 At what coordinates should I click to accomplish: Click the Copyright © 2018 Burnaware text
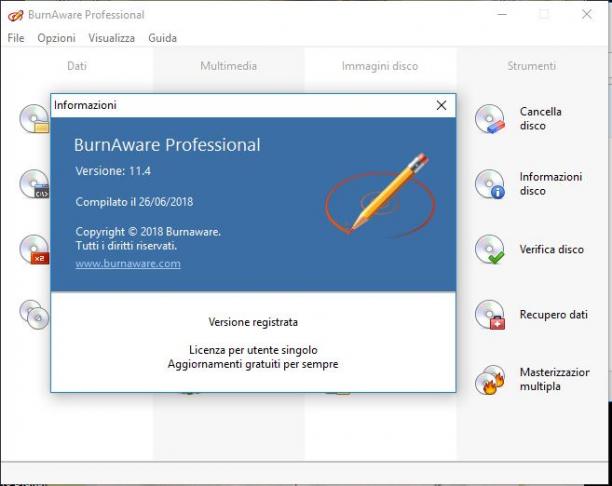148,232
